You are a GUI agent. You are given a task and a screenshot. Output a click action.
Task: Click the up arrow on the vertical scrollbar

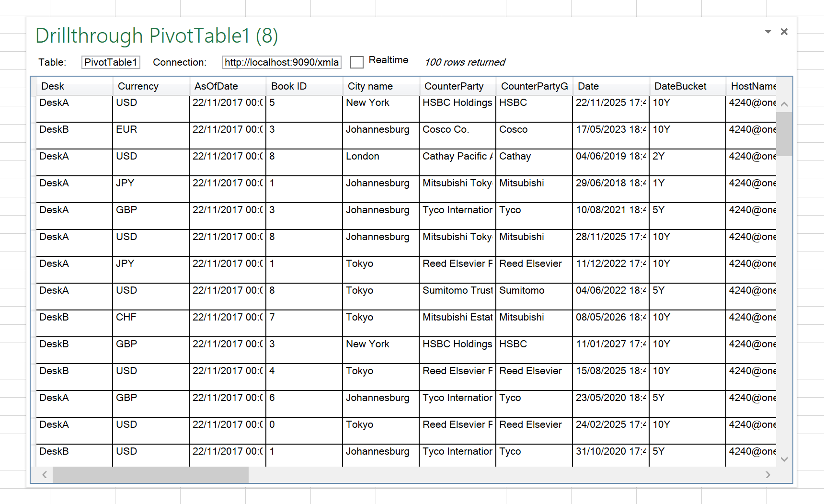pyautogui.click(x=785, y=103)
